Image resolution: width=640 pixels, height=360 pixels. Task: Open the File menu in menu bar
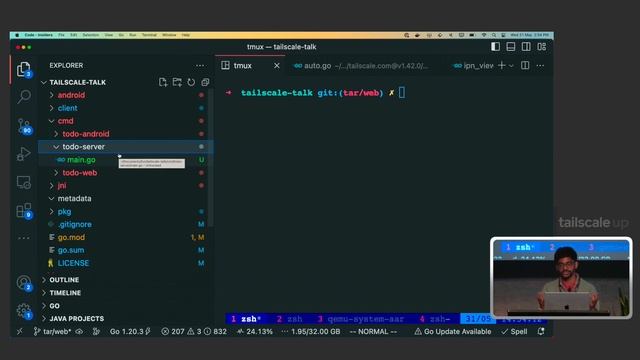click(x=61, y=35)
